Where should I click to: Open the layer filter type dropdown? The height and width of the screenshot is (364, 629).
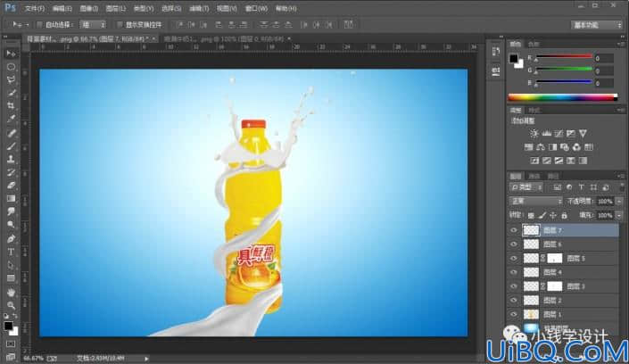click(526, 187)
